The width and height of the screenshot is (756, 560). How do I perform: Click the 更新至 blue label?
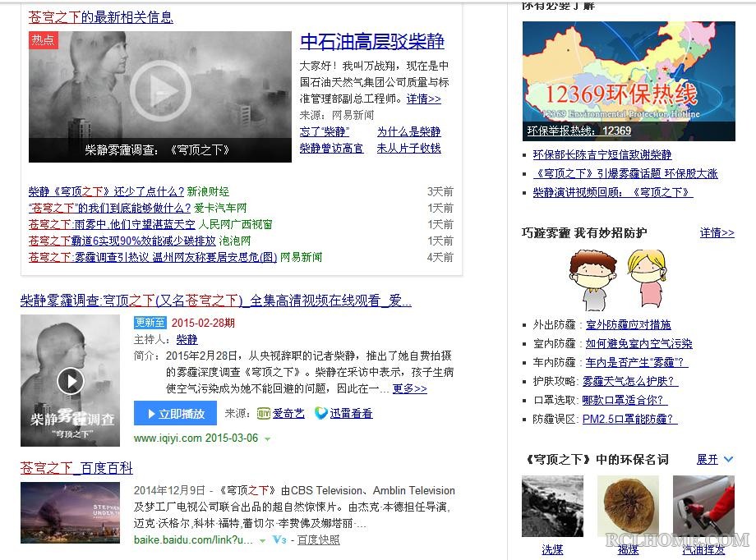(x=150, y=323)
